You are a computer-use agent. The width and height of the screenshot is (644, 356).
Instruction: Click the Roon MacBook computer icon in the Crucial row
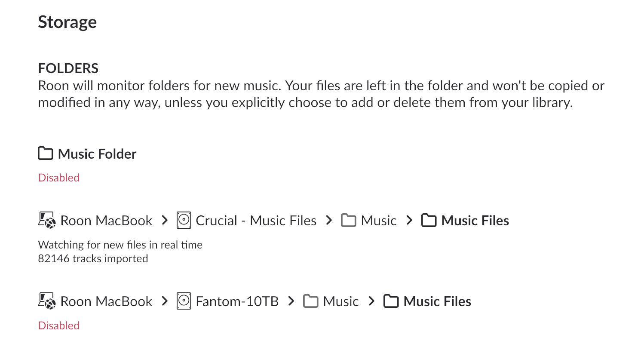click(x=47, y=220)
